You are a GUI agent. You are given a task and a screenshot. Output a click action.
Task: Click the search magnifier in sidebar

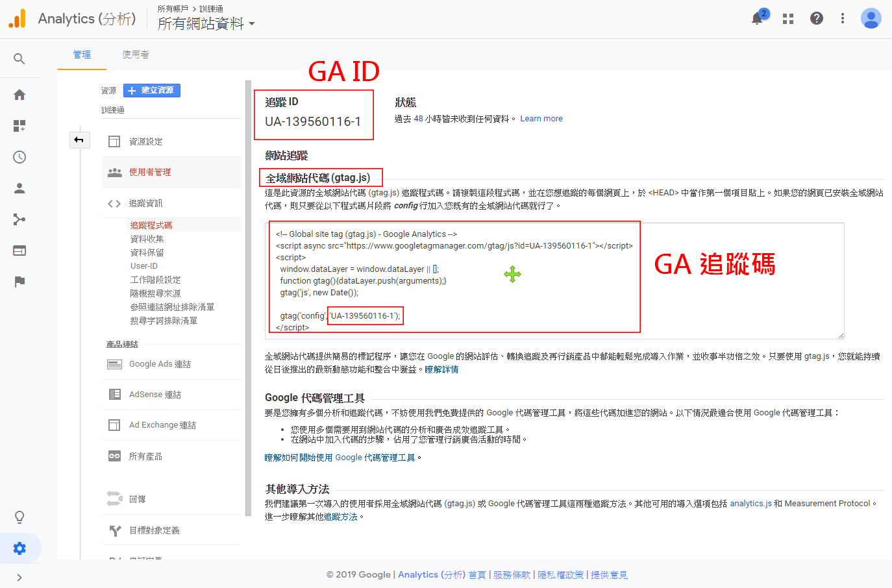19,59
